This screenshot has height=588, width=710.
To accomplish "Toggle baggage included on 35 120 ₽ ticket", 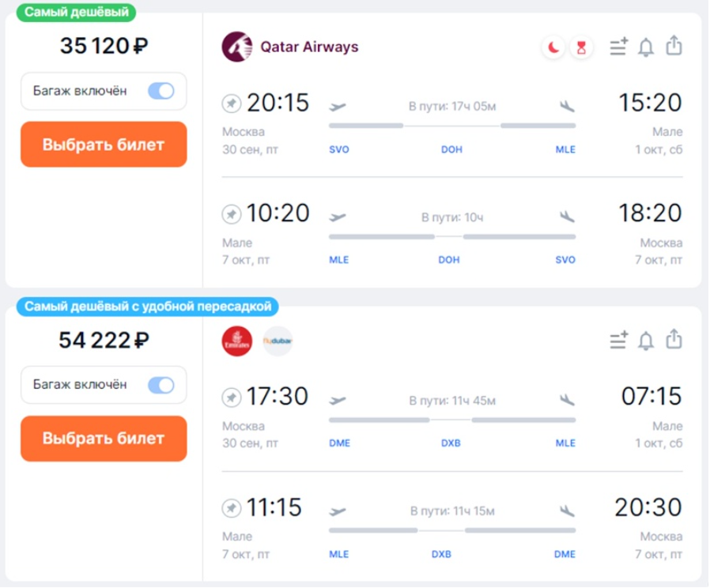I will tap(161, 91).
